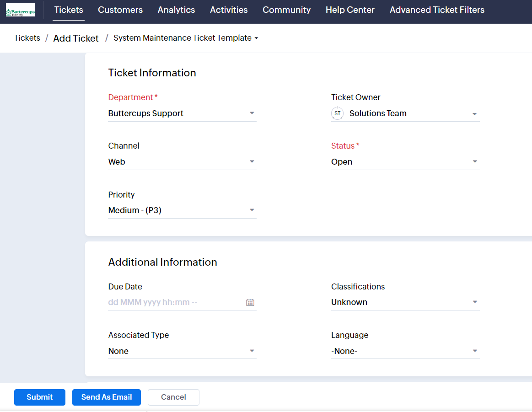
Task: Open the Due Date calendar icon
Action: (250, 302)
